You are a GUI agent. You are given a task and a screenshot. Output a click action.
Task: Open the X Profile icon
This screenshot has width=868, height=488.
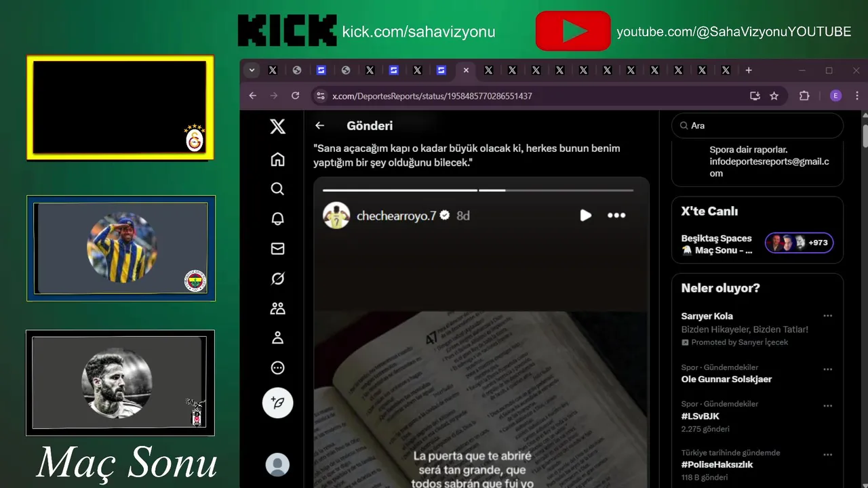(x=277, y=338)
